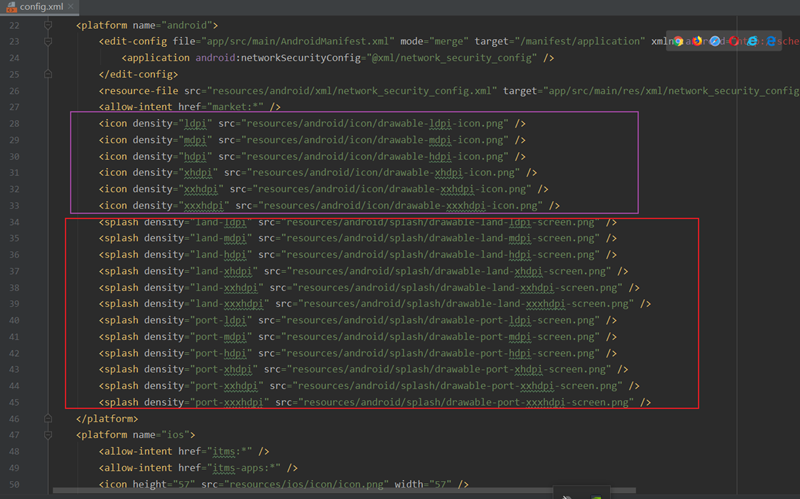Click "resources/android/splash/drawable-port-xxxhdpi-screen.png" path
This screenshot has width=800, height=499.
click(466, 402)
